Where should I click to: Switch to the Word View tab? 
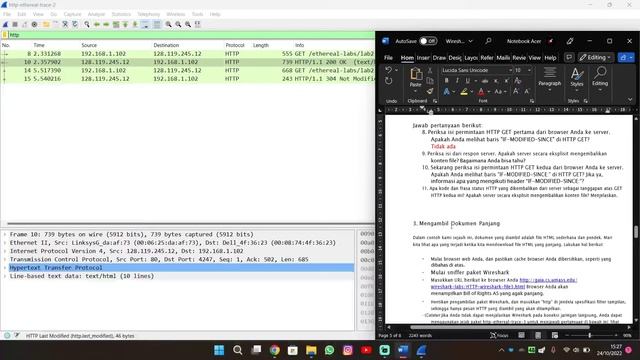(x=534, y=58)
